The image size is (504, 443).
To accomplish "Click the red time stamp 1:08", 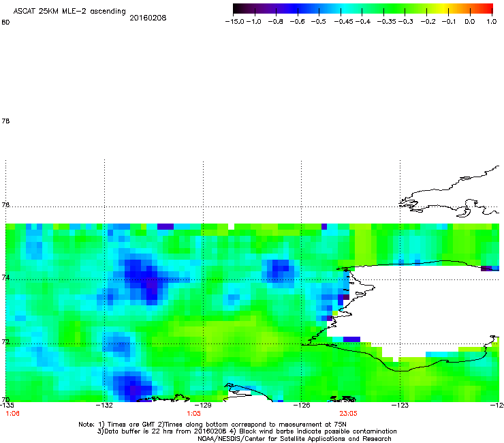I will pos(12,414).
